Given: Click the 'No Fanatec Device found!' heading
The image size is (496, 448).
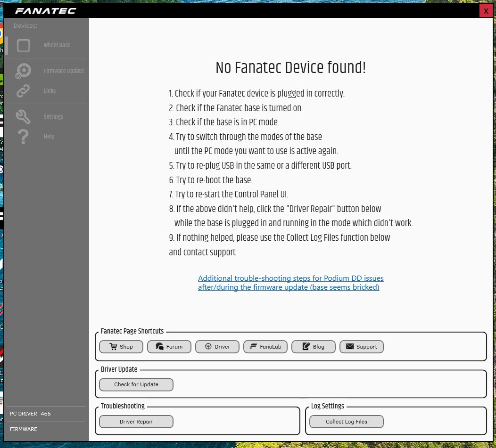Looking at the screenshot, I should click(291, 67).
